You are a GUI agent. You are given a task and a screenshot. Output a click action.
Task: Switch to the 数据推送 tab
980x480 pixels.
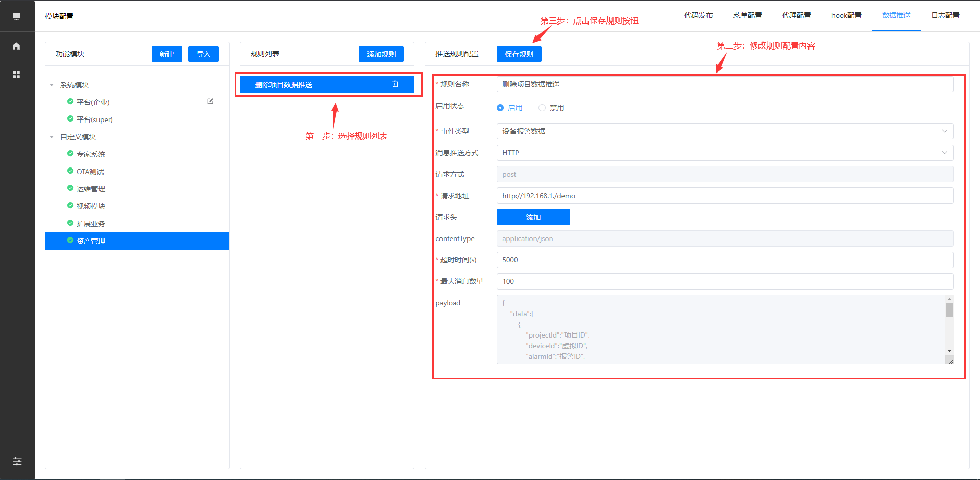896,16
